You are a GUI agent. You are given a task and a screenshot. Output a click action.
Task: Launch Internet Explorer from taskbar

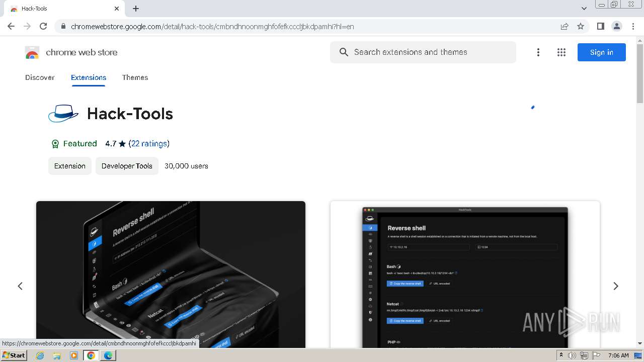pyautogui.click(x=40, y=355)
